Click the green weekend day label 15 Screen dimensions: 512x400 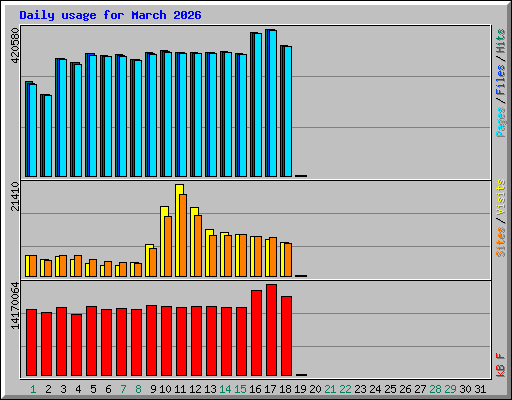click(x=240, y=389)
